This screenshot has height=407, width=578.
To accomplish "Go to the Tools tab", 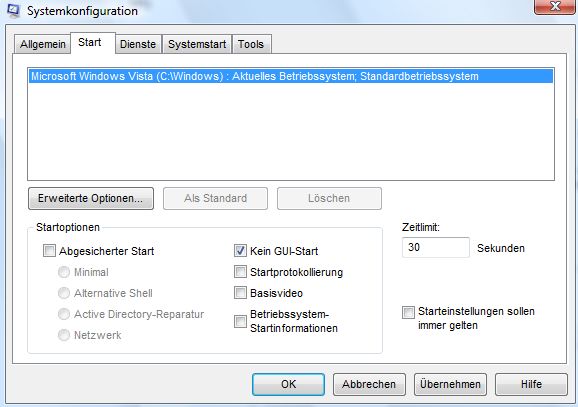I will [251, 44].
